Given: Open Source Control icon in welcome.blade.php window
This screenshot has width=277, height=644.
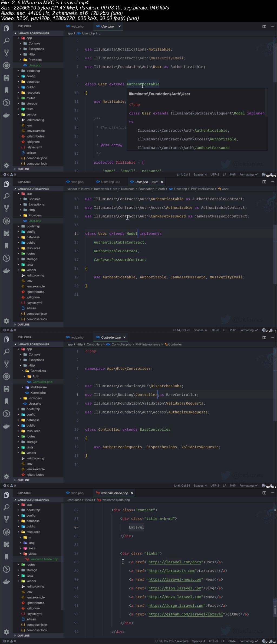Looking at the screenshot, I should pyautogui.click(x=6, y=519).
